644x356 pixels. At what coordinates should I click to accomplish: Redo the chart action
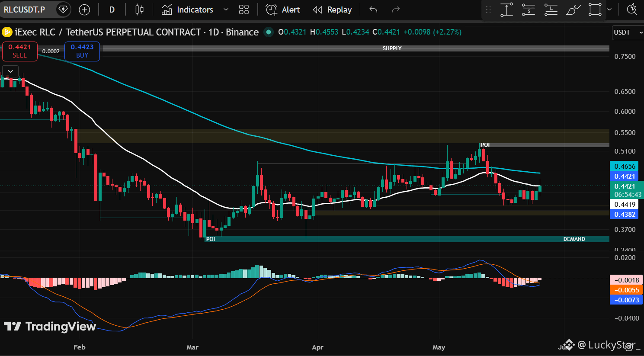tap(395, 10)
